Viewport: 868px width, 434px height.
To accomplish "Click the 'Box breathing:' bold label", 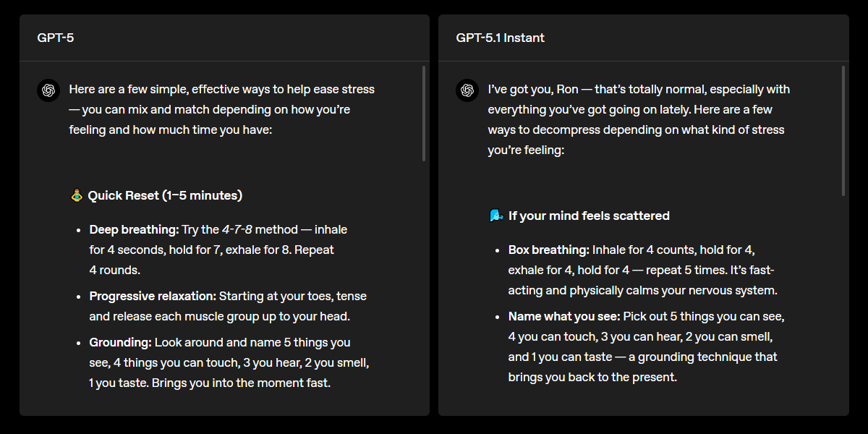I will (549, 250).
